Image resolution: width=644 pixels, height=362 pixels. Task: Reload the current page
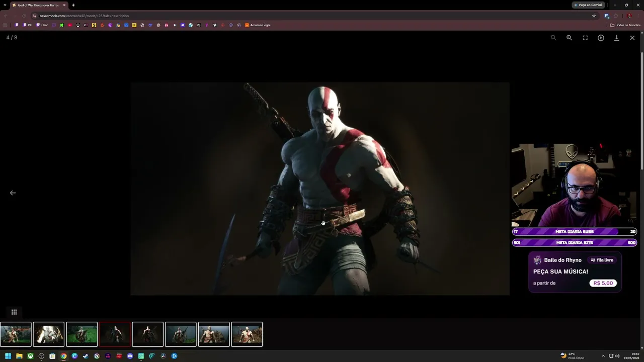point(24,16)
